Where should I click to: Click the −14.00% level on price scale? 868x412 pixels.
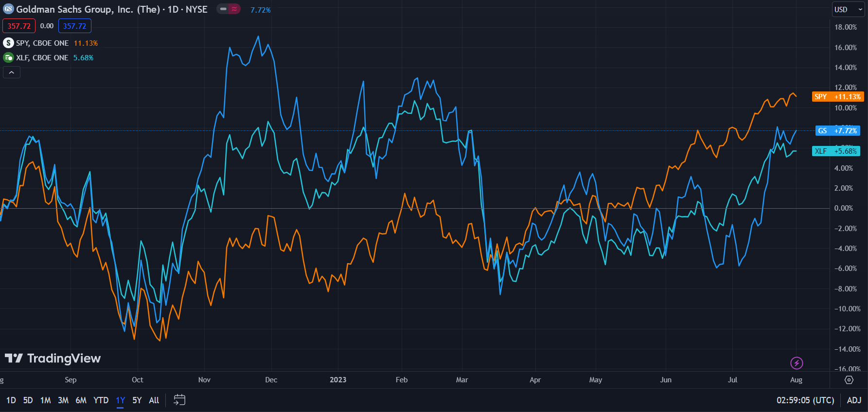tap(847, 349)
